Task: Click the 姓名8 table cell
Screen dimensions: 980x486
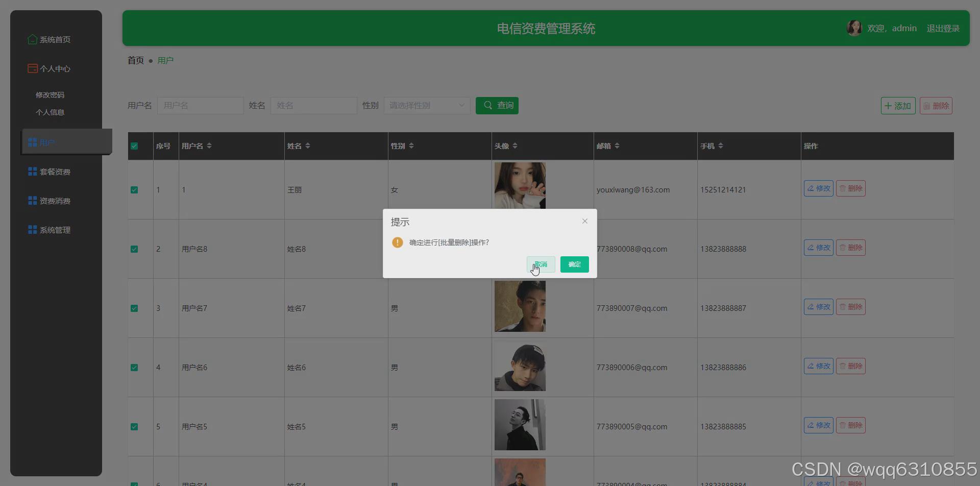Action: [297, 249]
